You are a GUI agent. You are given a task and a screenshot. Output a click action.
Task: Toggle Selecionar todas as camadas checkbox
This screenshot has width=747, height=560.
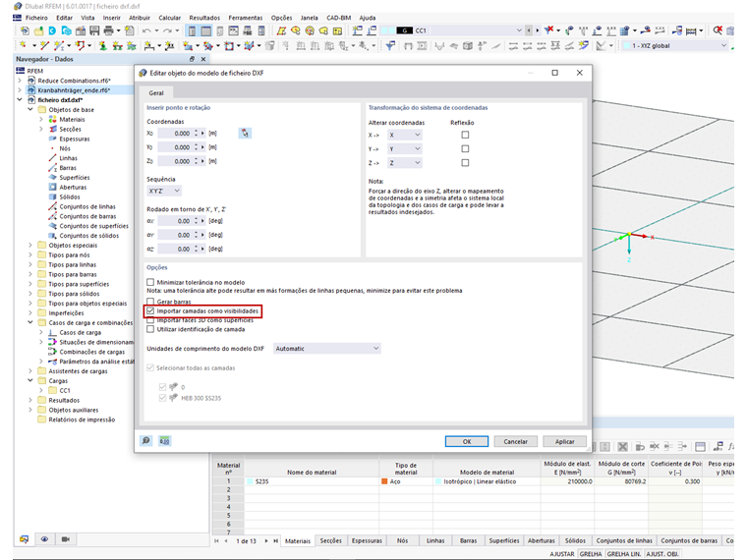150,368
